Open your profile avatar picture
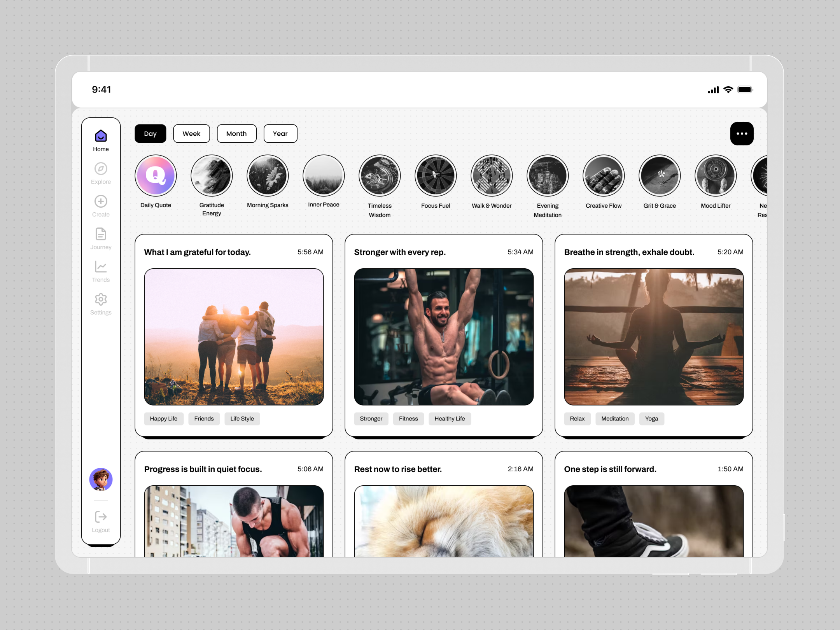This screenshot has height=630, width=840. [101, 479]
